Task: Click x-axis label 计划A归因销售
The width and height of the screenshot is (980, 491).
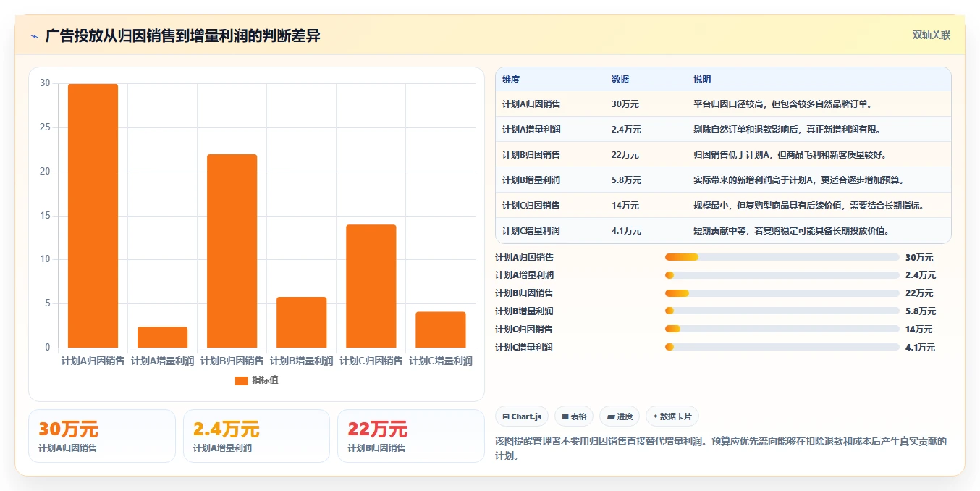Action: click(x=93, y=361)
